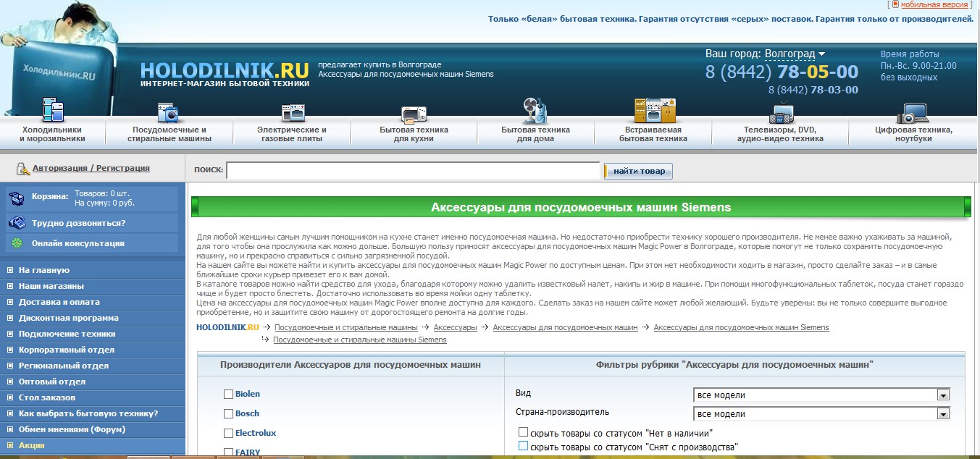
Task: Click the phone number 8 (8442) 78-05-00
Action: tap(782, 72)
